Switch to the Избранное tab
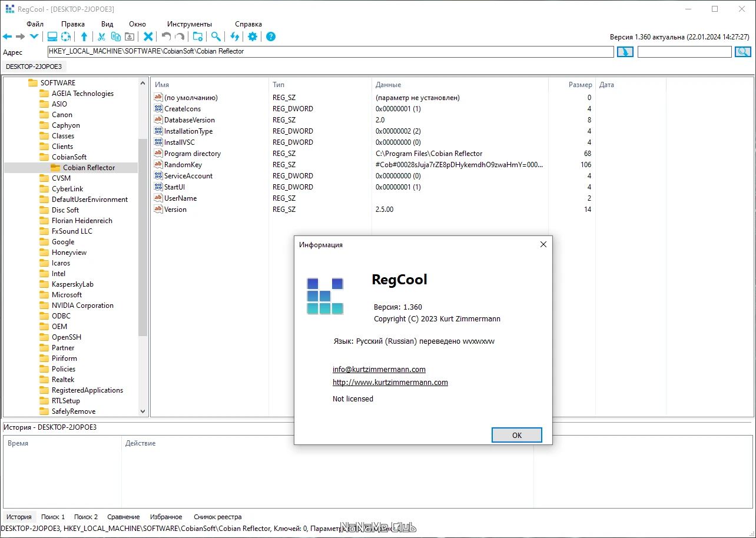 166,517
